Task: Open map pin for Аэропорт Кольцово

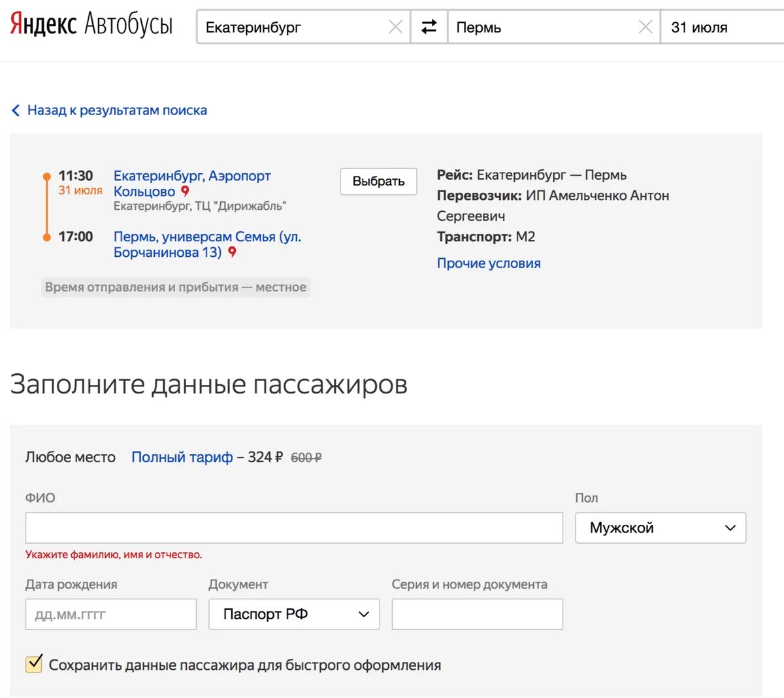Action: [185, 191]
